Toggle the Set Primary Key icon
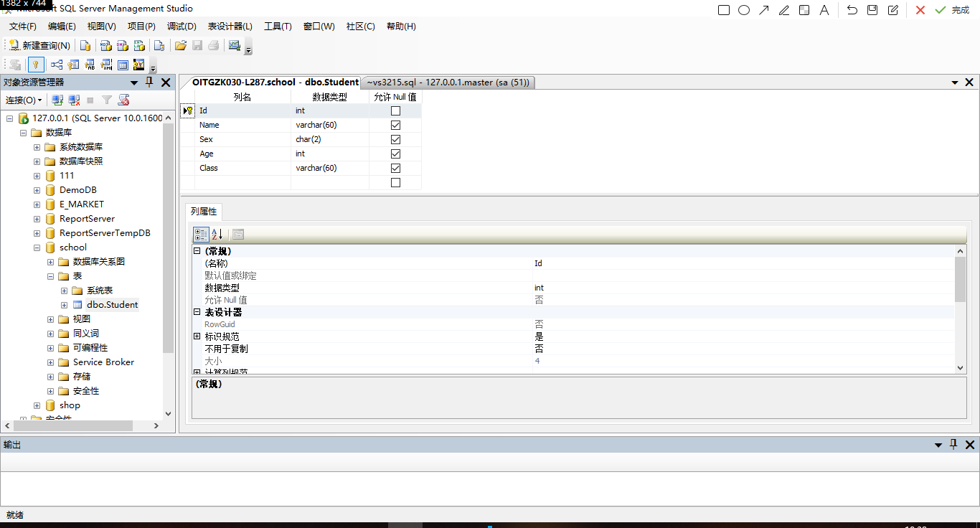This screenshot has width=980, height=528. coord(34,65)
